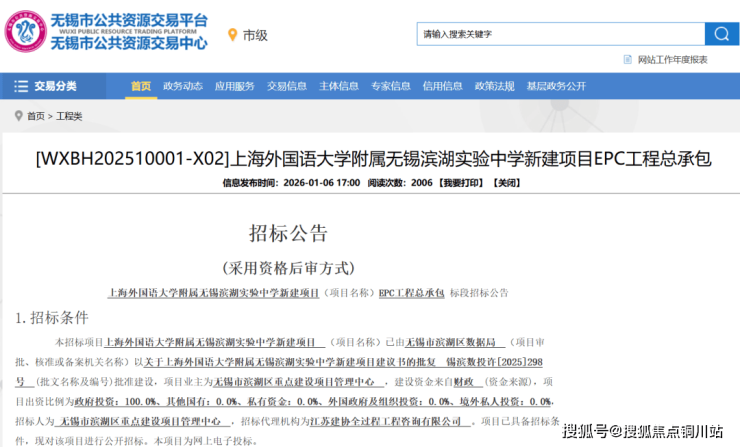Open the 应用服务 menu item
This screenshot has height=447, width=740.
[235, 86]
